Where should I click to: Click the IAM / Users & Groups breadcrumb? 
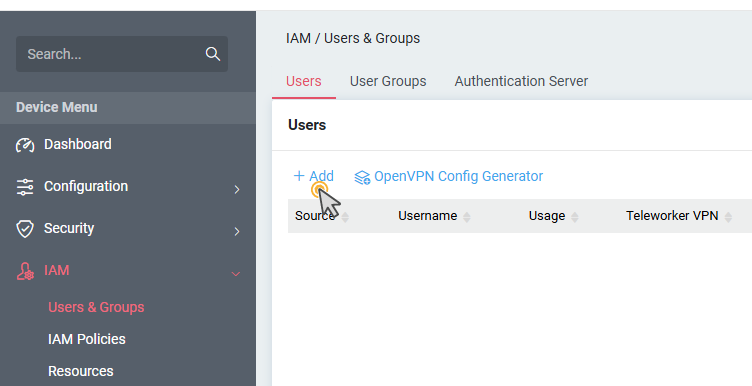(x=353, y=38)
